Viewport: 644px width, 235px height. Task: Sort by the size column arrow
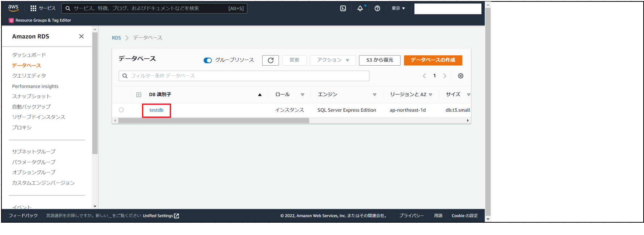click(x=469, y=95)
